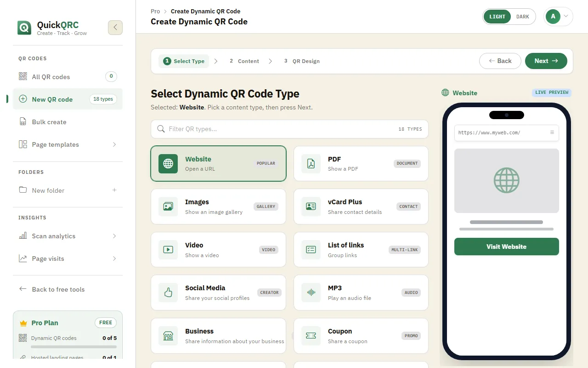Click the Visit Website button in preview
Viewport: 588px width, 368px height.
pyautogui.click(x=507, y=247)
